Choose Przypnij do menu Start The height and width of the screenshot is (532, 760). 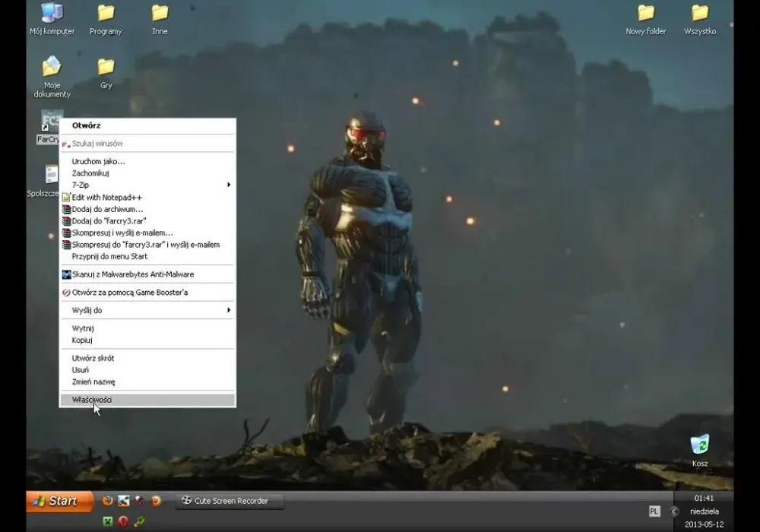point(147,257)
